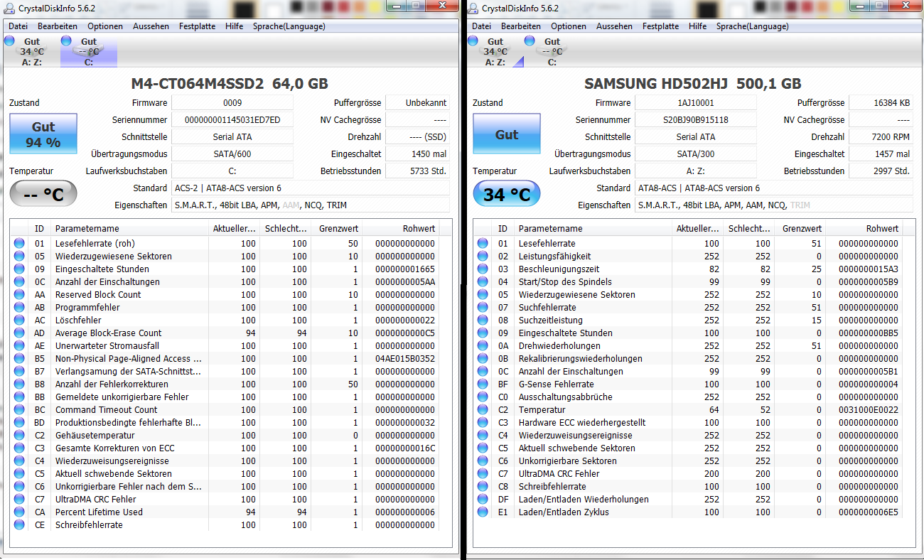This screenshot has width=924, height=560.
Task: Open the Aussehen menu in the left window
Action: (151, 26)
